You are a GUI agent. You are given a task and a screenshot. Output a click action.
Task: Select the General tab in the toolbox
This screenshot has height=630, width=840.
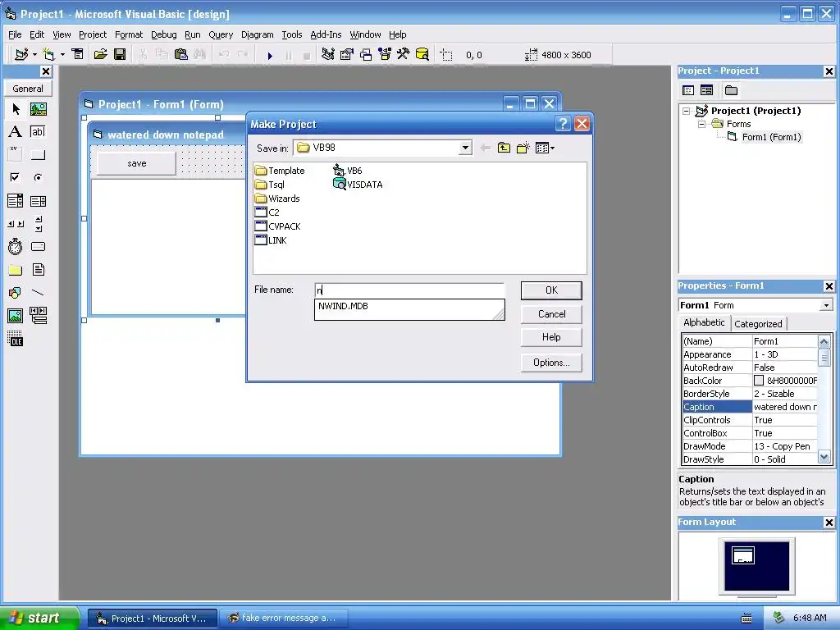tap(28, 89)
